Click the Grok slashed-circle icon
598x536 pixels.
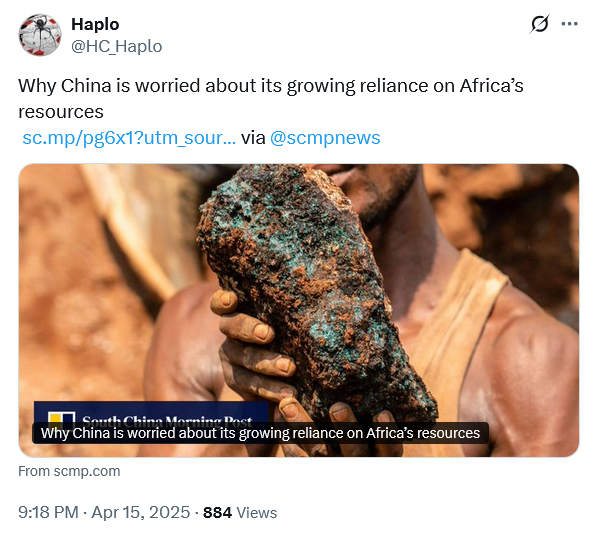pos(540,24)
